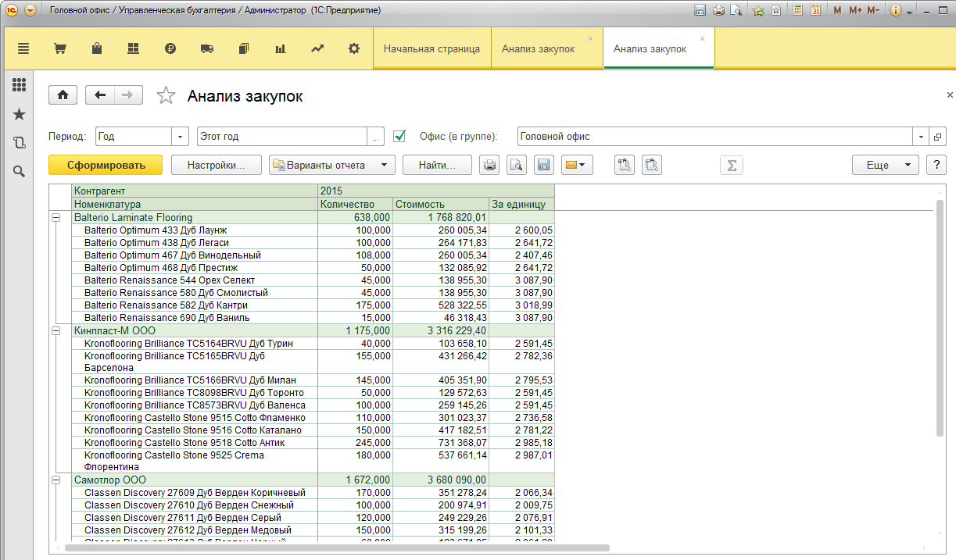
Task: Collapse the Кинпласт-М ООО group
Action: [x=55, y=331]
